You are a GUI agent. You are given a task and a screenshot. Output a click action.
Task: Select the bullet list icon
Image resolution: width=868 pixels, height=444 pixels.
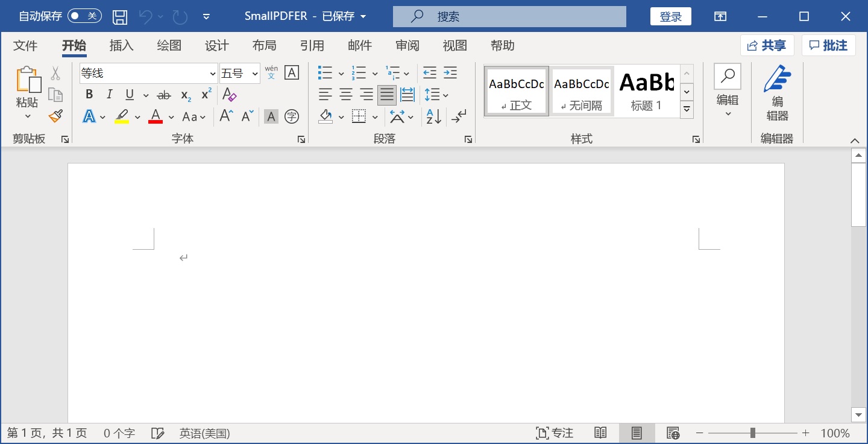coord(325,73)
